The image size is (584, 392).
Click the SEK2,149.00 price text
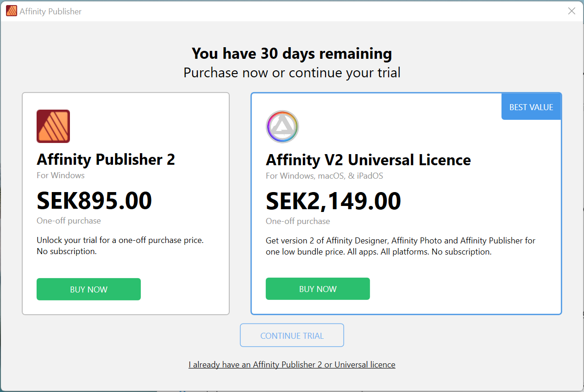click(x=333, y=201)
